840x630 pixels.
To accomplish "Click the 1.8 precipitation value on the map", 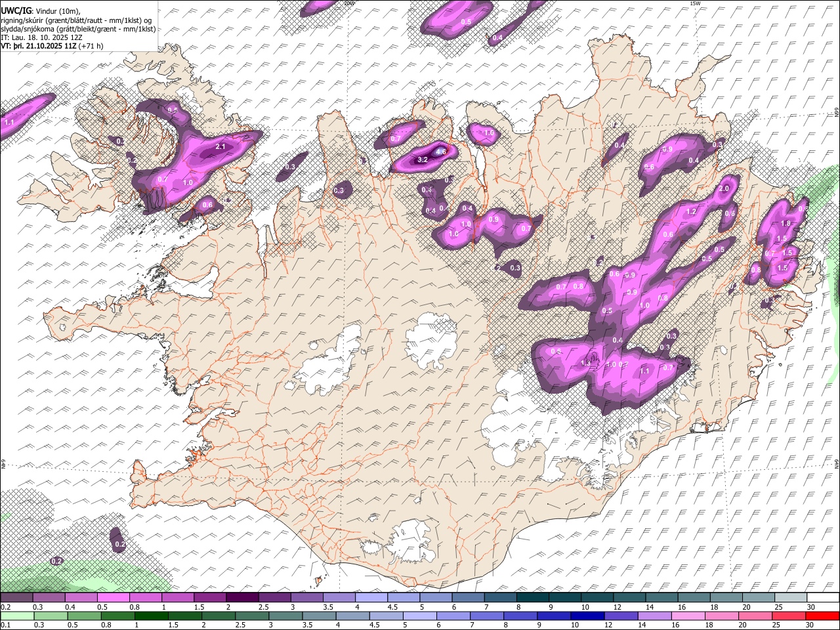I will pyautogui.click(x=787, y=224).
